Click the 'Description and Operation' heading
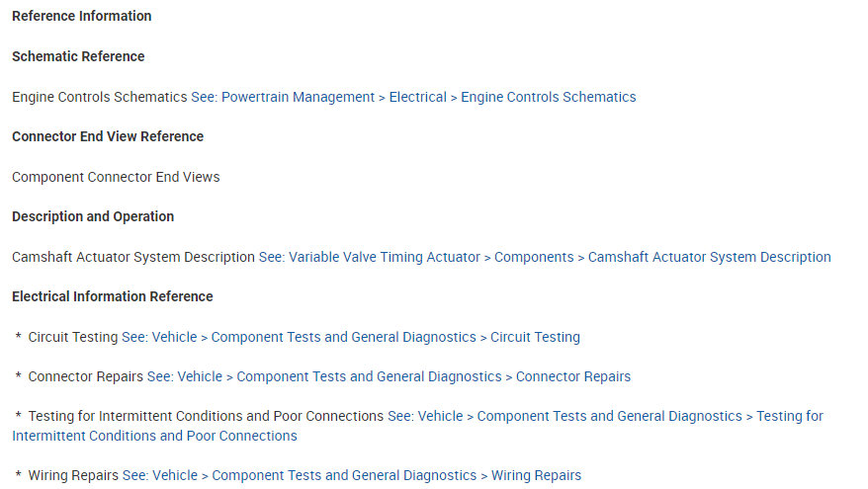Screen dimensions: 868x489 tap(93, 216)
